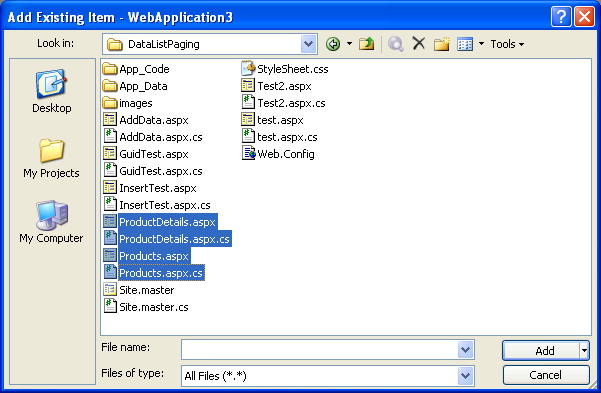Open the Add button's dropdown arrow
Screen dimensions: 601x393
[x=584, y=350]
